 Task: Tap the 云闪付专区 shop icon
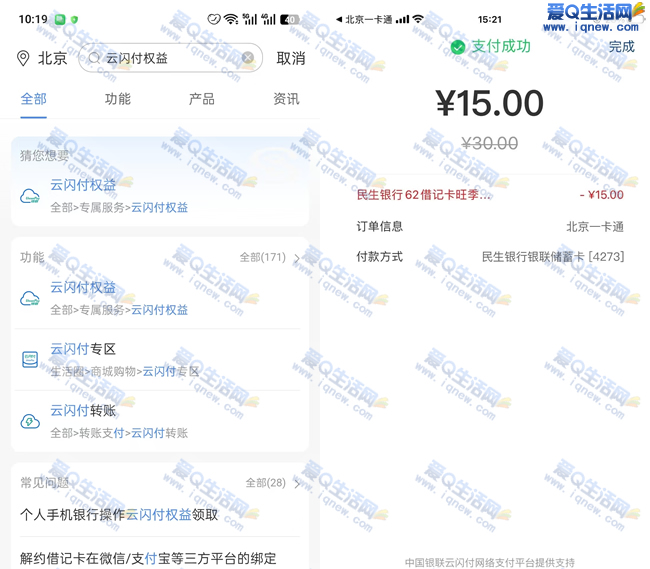click(x=30, y=359)
